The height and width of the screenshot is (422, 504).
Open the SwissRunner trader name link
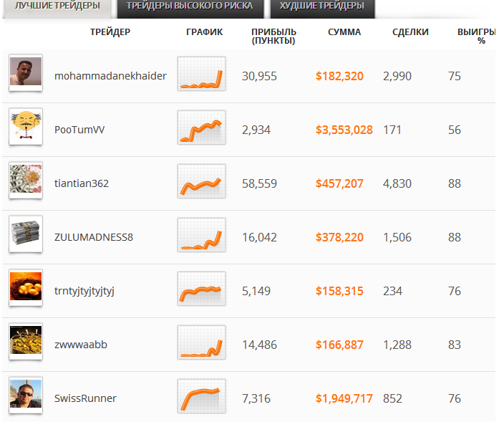85,398
